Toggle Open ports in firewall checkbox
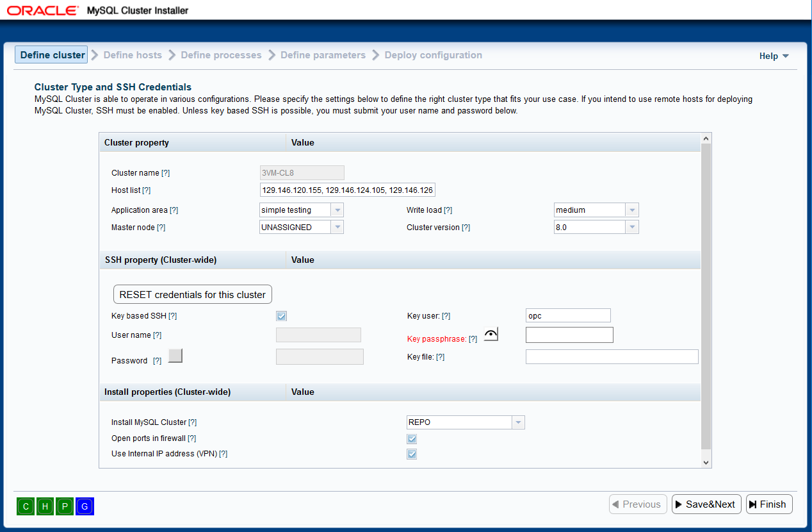 412,439
